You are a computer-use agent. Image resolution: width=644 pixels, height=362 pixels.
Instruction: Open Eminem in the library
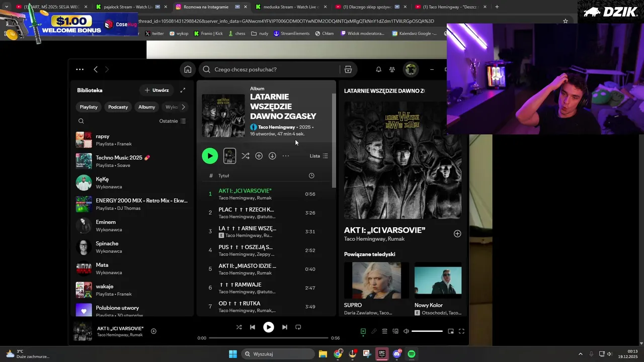coord(132,225)
